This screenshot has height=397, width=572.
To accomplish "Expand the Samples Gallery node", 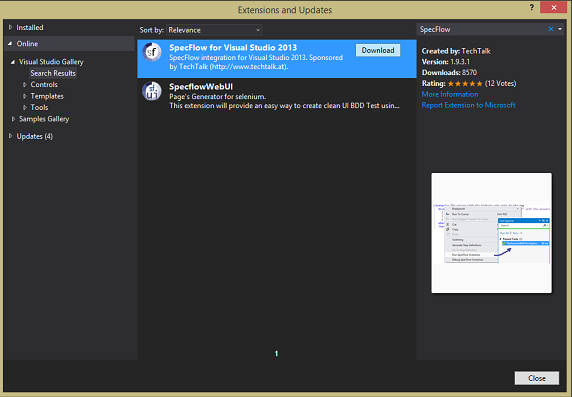I will (13, 119).
